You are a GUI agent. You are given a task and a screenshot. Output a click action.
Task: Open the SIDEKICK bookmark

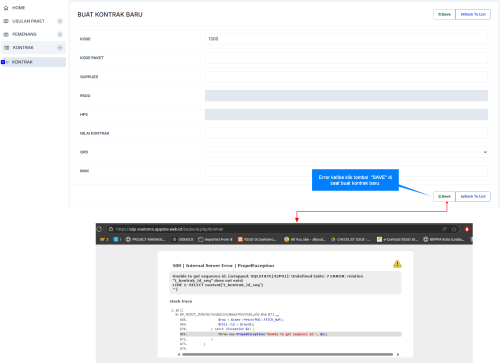183,239
